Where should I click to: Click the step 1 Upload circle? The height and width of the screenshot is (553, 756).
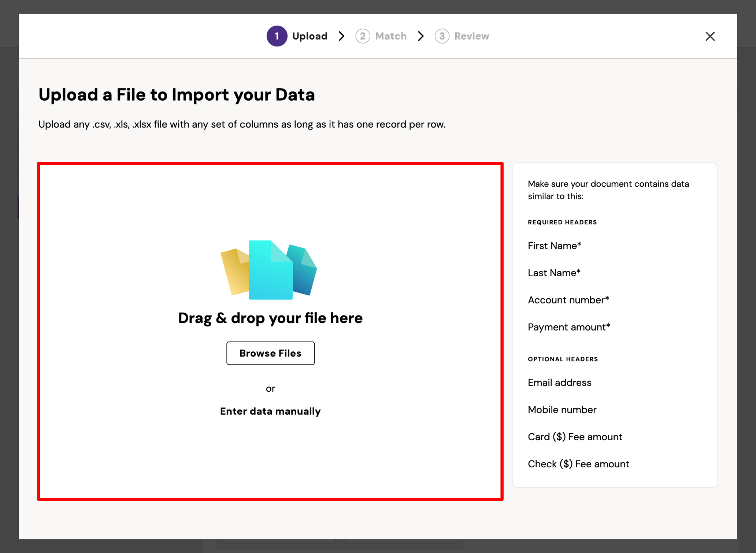[277, 36]
